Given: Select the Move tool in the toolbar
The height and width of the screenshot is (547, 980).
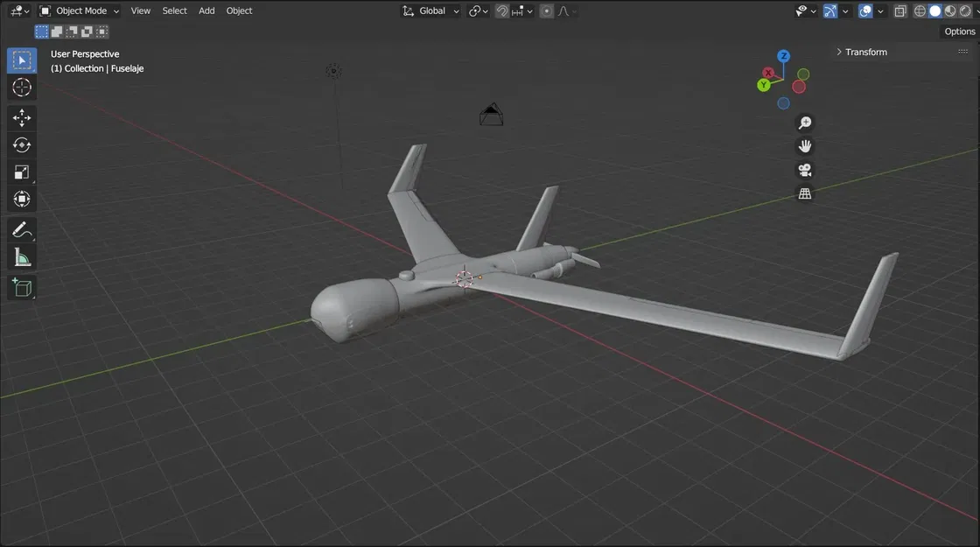Looking at the screenshot, I should (21, 117).
